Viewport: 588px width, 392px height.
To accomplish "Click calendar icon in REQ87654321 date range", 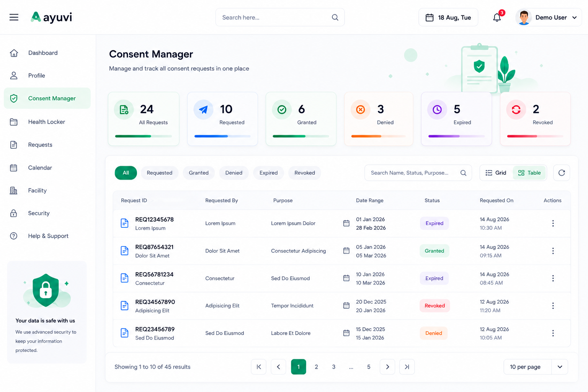I will (346, 251).
